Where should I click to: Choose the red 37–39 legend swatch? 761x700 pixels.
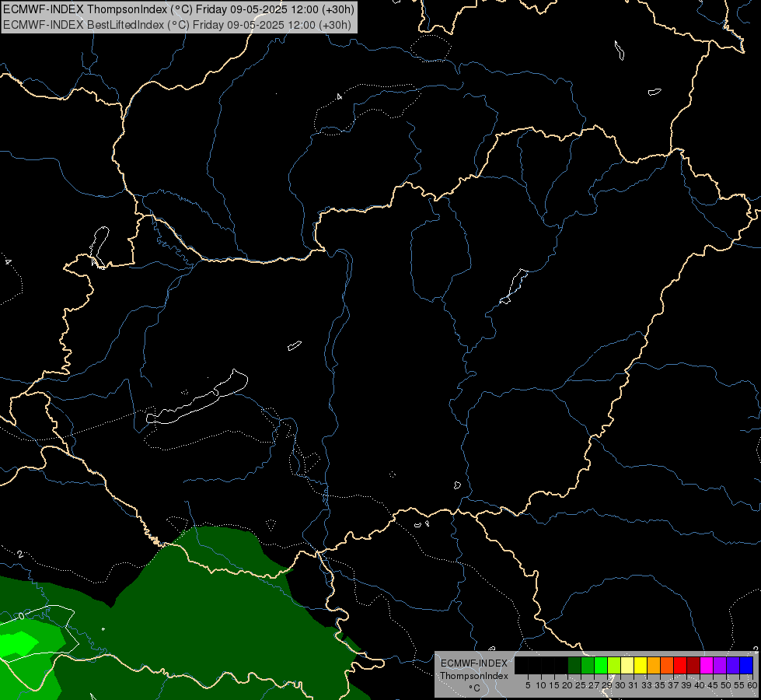click(x=680, y=666)
